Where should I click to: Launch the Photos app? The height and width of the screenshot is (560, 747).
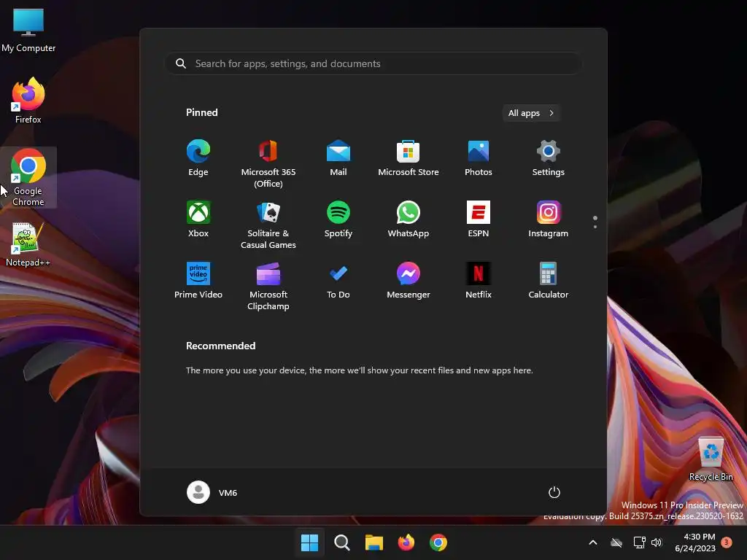tap(479, 158)
